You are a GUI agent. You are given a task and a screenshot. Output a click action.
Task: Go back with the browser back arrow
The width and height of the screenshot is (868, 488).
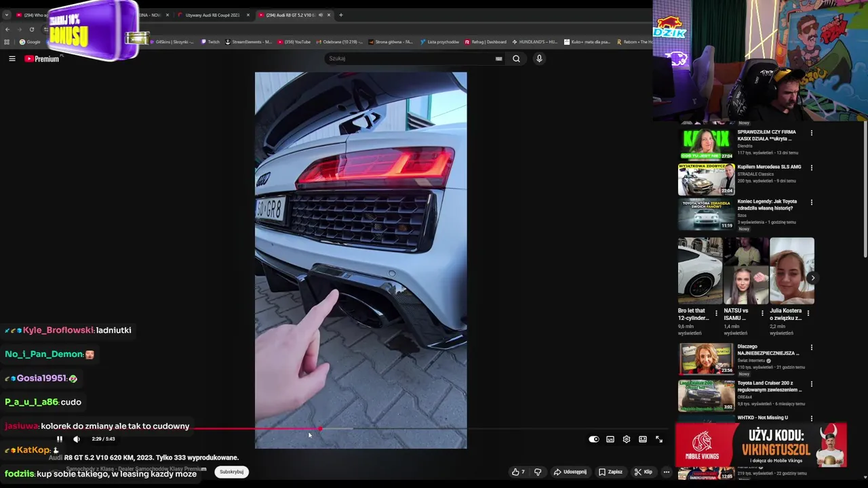click(x=7, y=29)
